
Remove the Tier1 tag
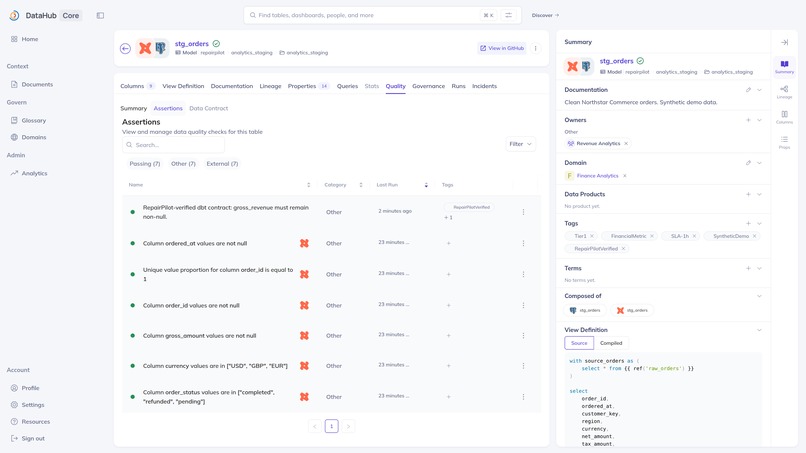coord(592,236)
